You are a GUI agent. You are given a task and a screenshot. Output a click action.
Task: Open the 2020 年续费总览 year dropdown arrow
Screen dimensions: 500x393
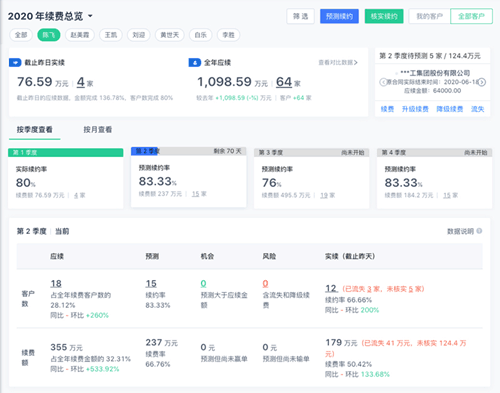click(90, 16)
